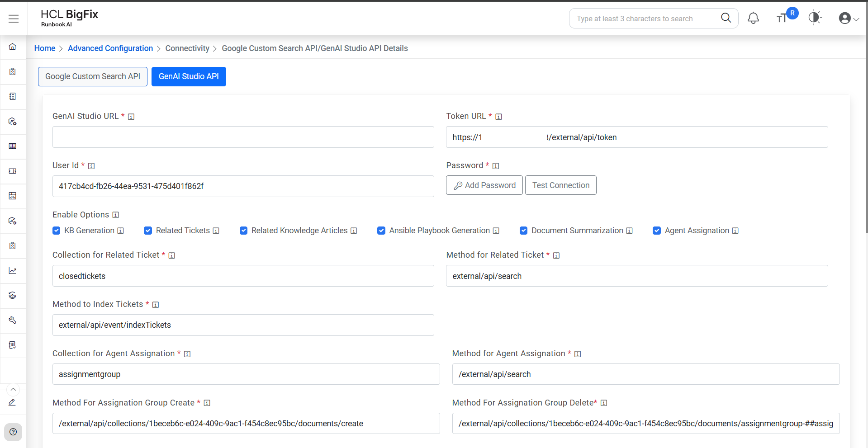
Task: Click into the GenAI Studio URL field
Action: (x=243, y=137)
